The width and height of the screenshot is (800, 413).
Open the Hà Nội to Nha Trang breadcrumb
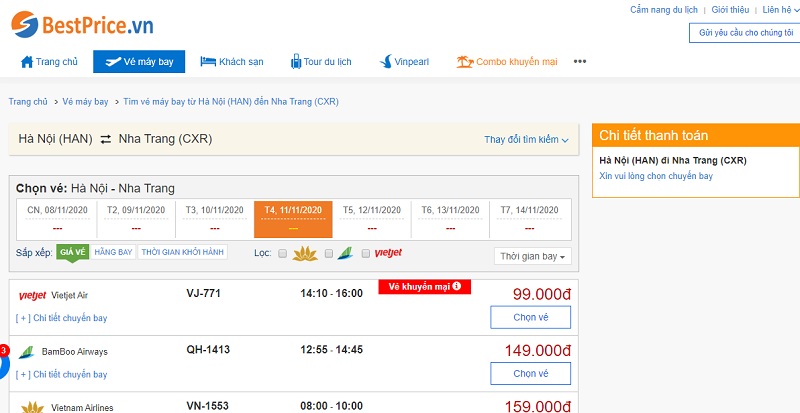tap(231, 102)
